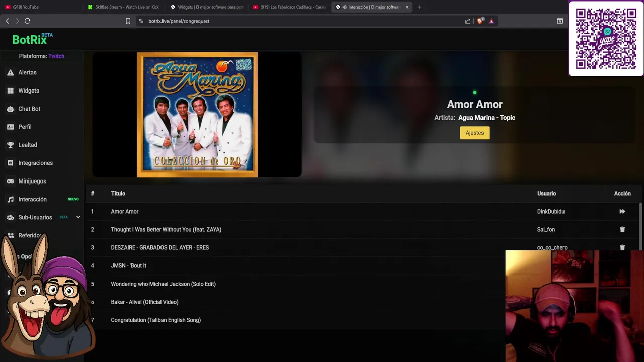Open the Alertas sidebar icon
644x362 pixels.
[10, 72]
